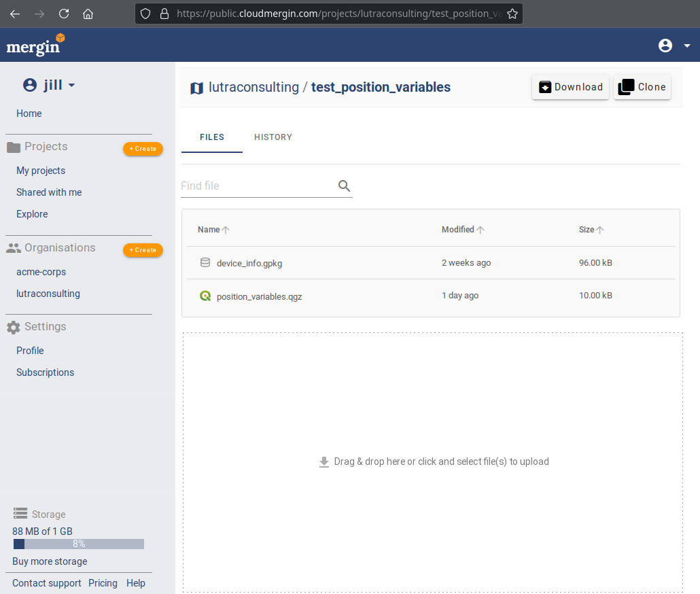The width and height of the screenshot is (700, 594).
Task: Open Shared with me
Action: [x=49, y=192]
